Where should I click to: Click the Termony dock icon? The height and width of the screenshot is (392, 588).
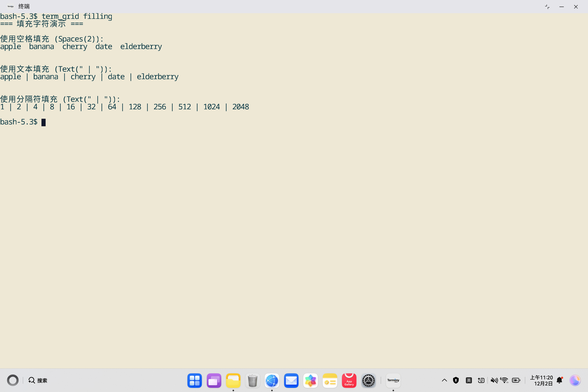click(393, 381)
